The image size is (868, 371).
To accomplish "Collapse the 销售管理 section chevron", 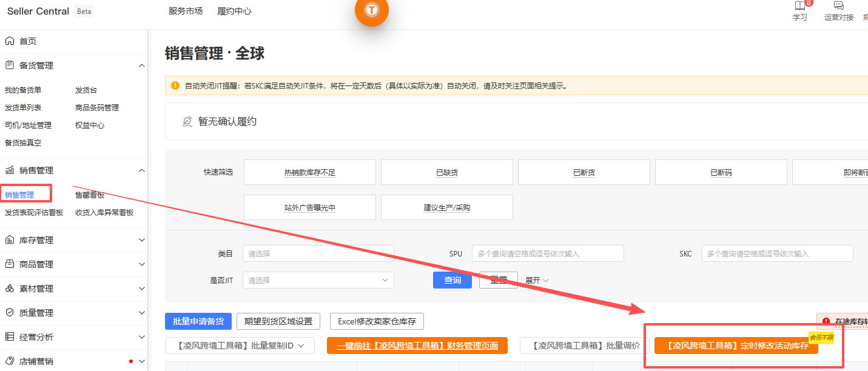I will (x=141, y=170).
